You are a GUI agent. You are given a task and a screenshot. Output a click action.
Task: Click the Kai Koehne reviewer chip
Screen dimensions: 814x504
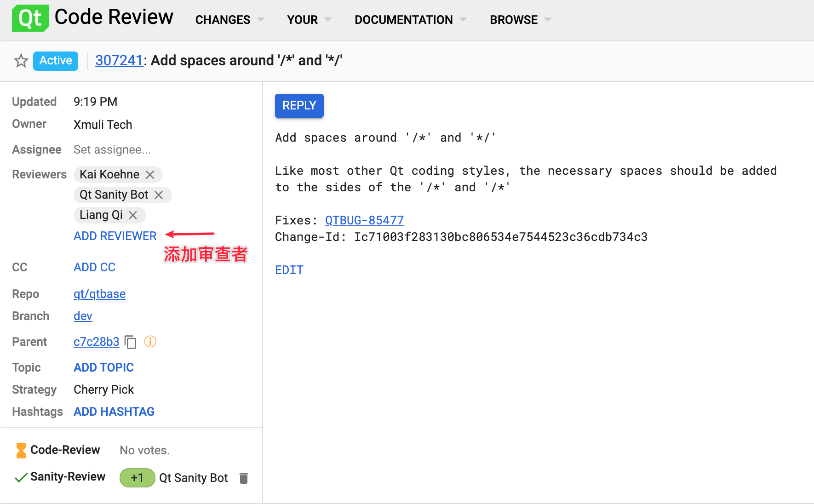pyautogui.click(x=118, y=175)
